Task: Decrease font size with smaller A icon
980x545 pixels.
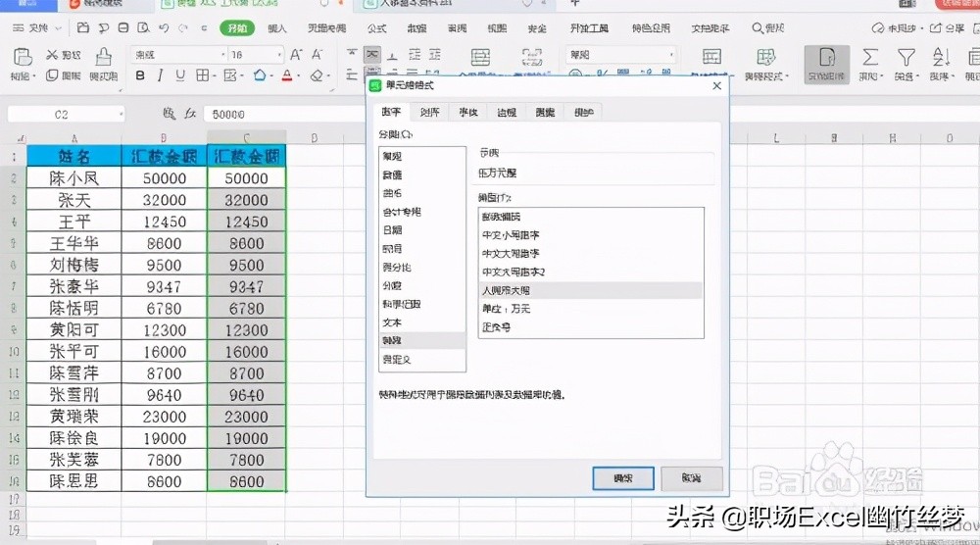Action: coord(318,55)
